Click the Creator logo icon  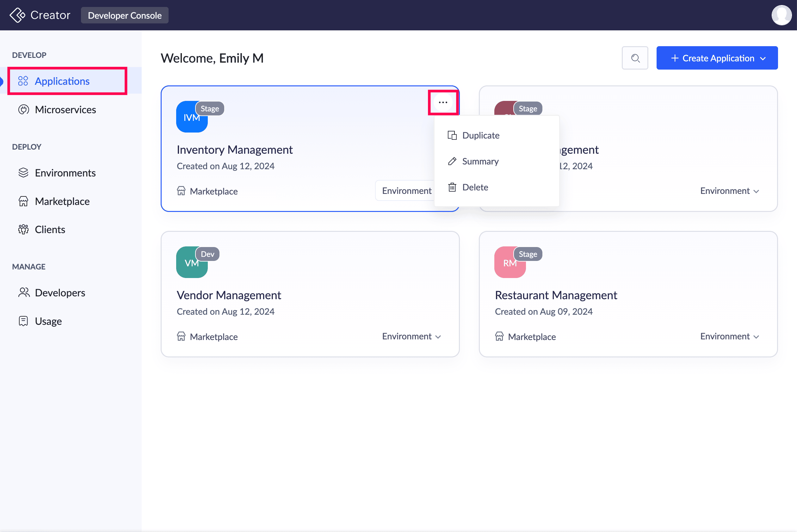17,15
